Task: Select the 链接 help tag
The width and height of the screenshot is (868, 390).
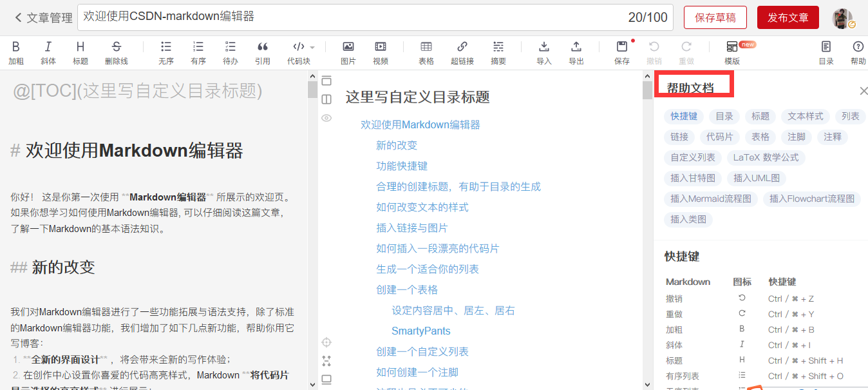Action: [679, 137]
